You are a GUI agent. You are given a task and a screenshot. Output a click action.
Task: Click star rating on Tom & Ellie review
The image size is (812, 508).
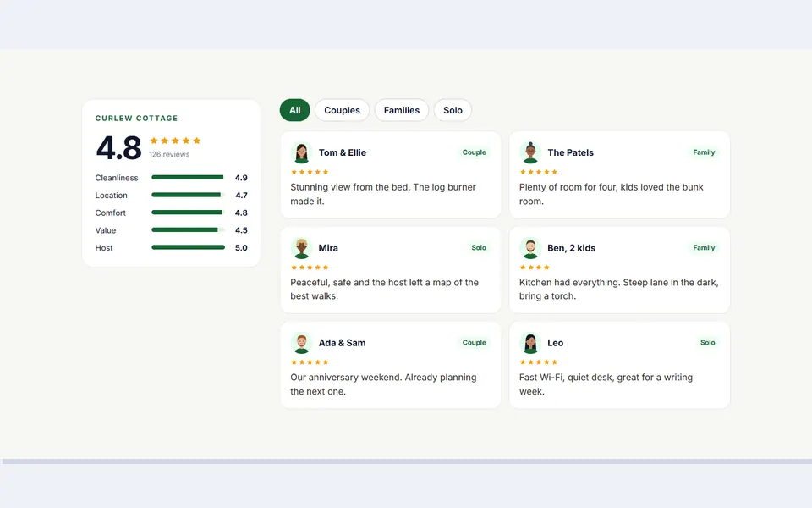pyautogui.click(x=310, y=172)
